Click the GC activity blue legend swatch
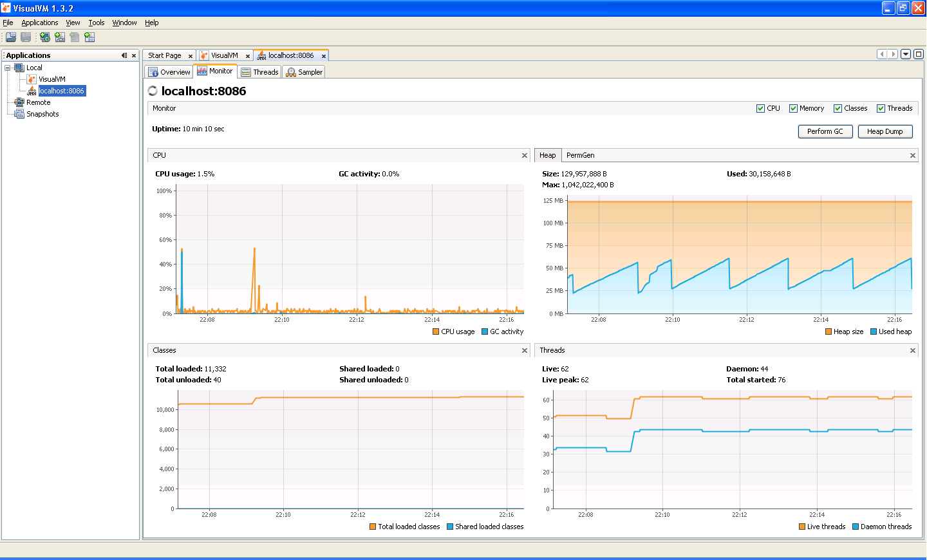This screenshot has width=927, height=560. point(485,332)
